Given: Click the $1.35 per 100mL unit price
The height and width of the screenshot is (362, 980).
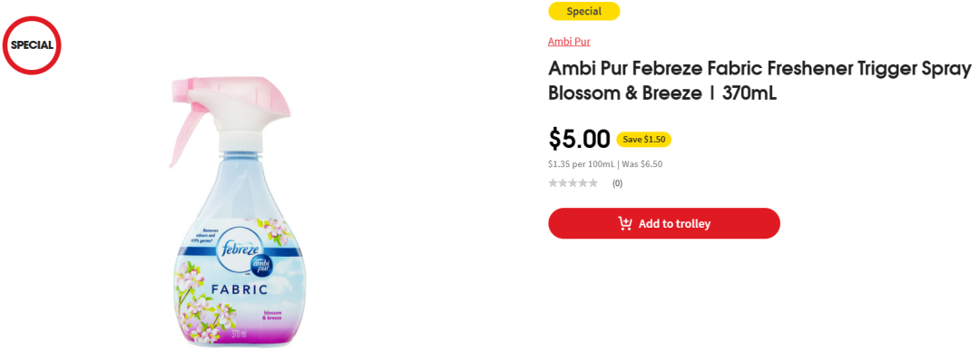Looking at the screenshot, I should pyautogui.click(x=582, y=164).
